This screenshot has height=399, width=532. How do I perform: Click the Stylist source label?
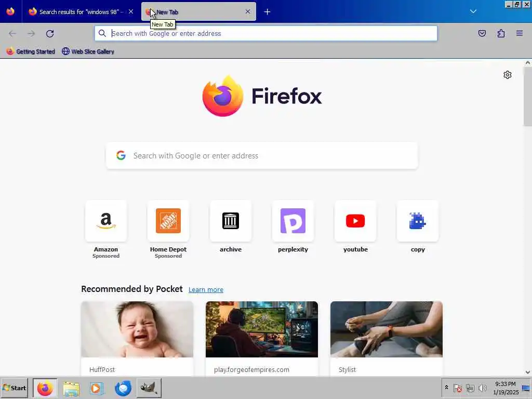pyautogui.click(x=347, y=369)
